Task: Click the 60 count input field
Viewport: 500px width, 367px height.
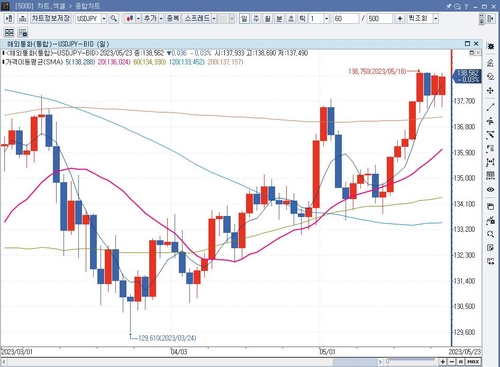Action: pos(346,19)
